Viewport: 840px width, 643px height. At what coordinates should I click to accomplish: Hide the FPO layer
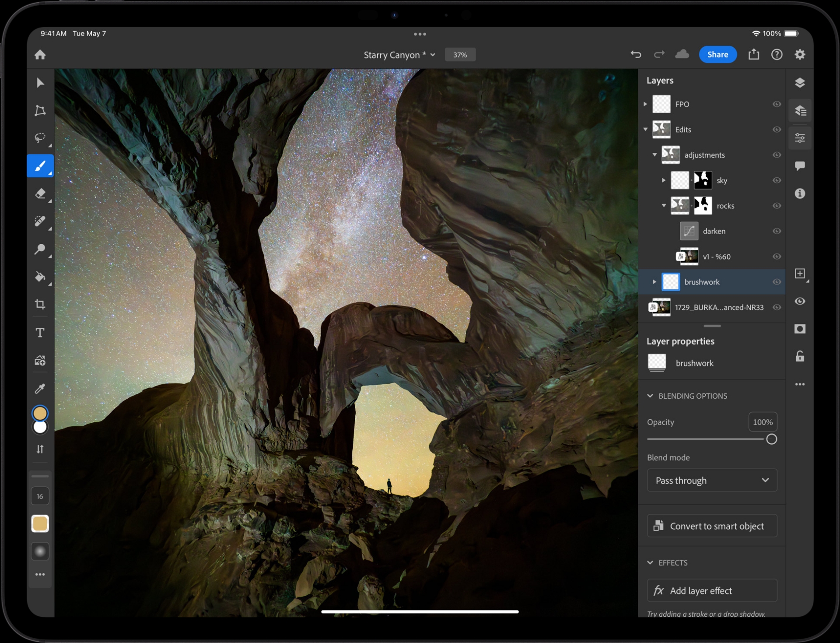click(x=777, y=104)
